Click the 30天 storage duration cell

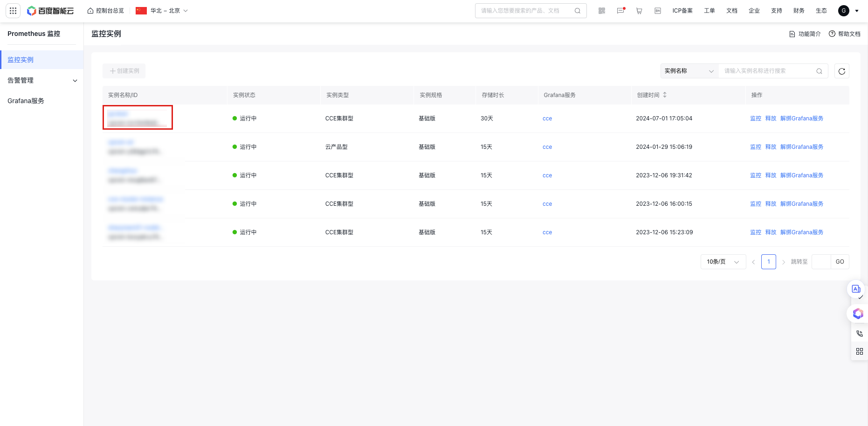point(487,119)
